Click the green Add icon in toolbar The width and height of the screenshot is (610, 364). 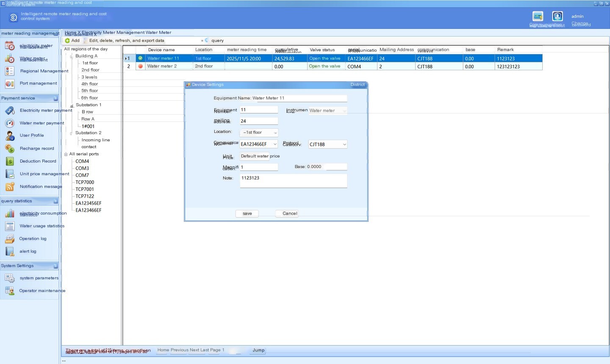click(x=67, y=41)
